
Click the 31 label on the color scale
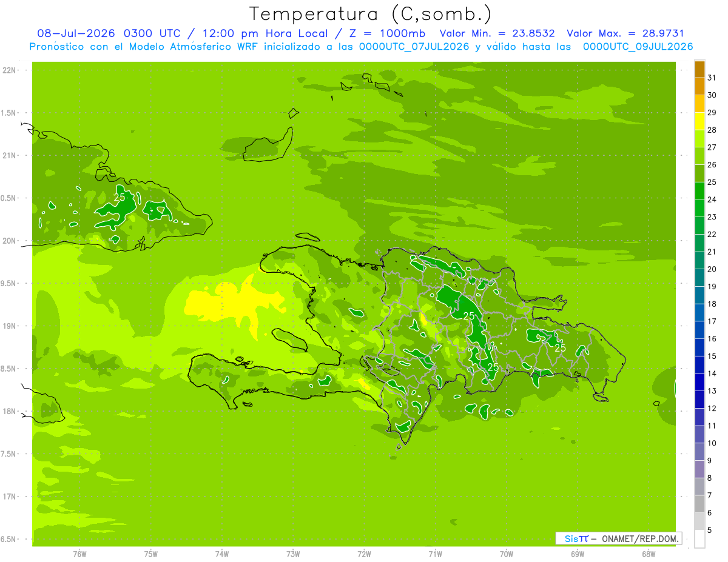(712, 78)
